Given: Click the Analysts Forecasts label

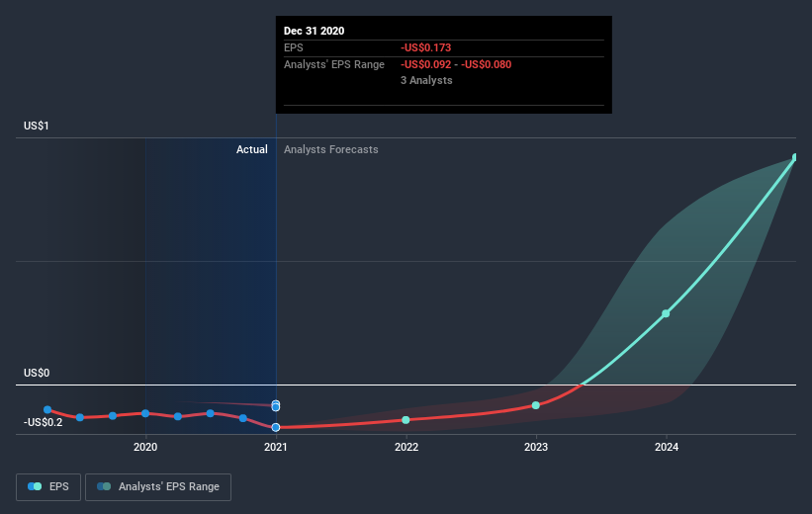Looking at the screenshot, I should pos(331,149).
